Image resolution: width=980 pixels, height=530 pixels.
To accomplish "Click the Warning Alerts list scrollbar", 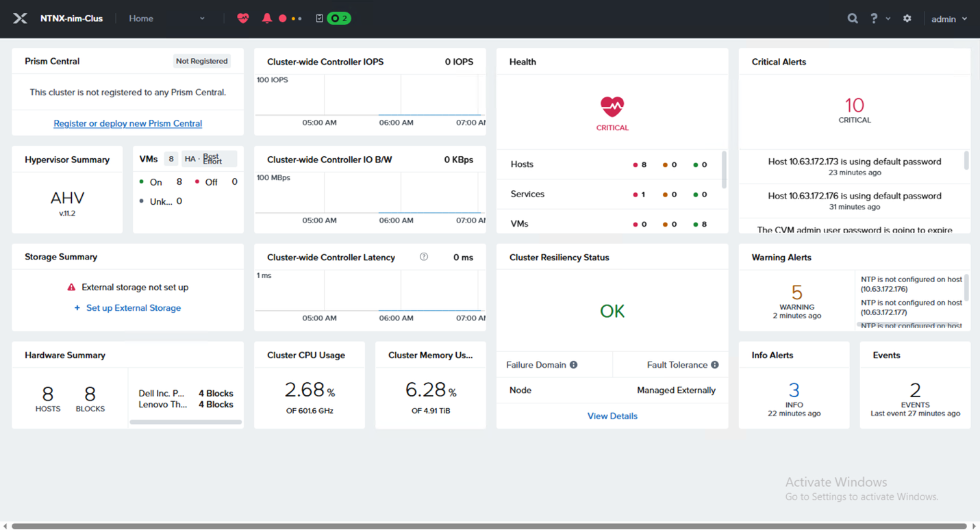I will pos(966,287).
